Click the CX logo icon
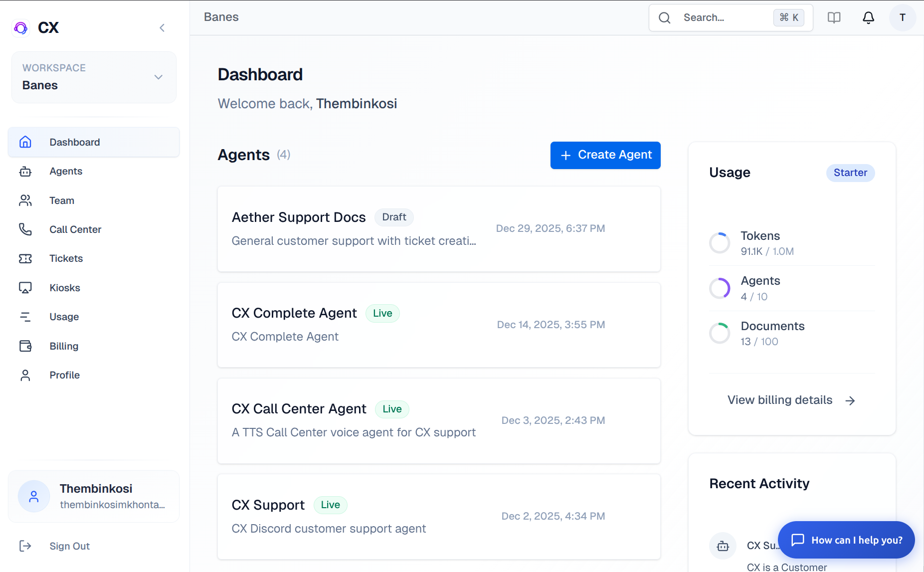Screen dimensions: 924x572 click(x=20, y=27)
